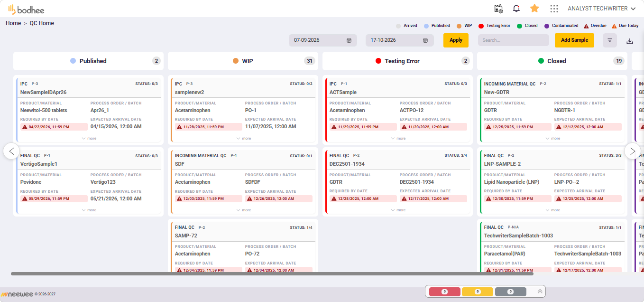The image size is (644, 302).
Task: Open the ANALYST TECHWRITER user menu
Action: (x=601, y=9)
